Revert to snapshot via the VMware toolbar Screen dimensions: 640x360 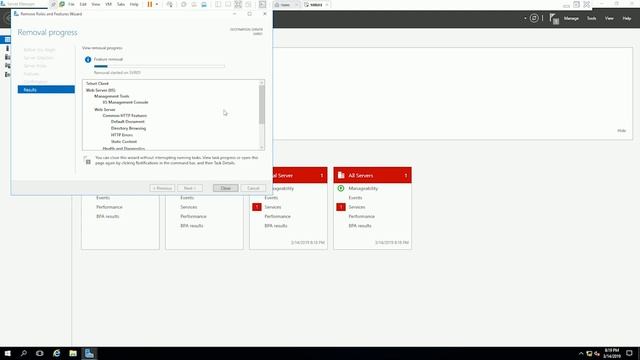[194, 4]
